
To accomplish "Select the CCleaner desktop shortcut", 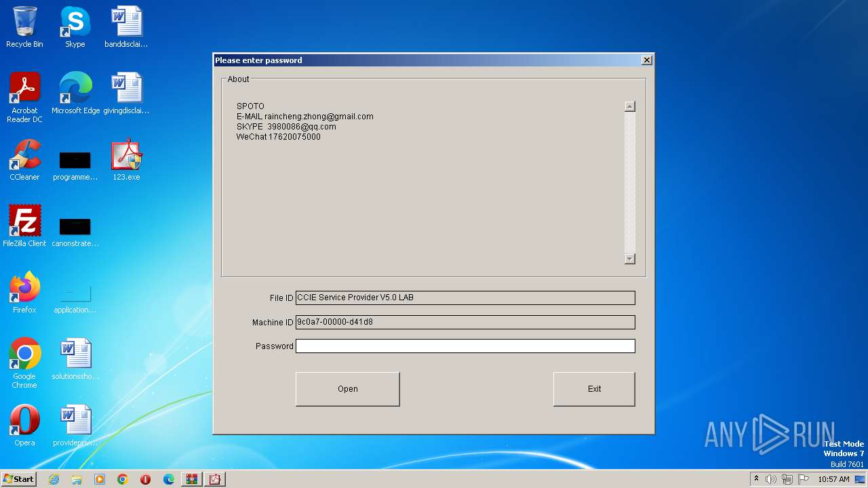I will (24, 160).
